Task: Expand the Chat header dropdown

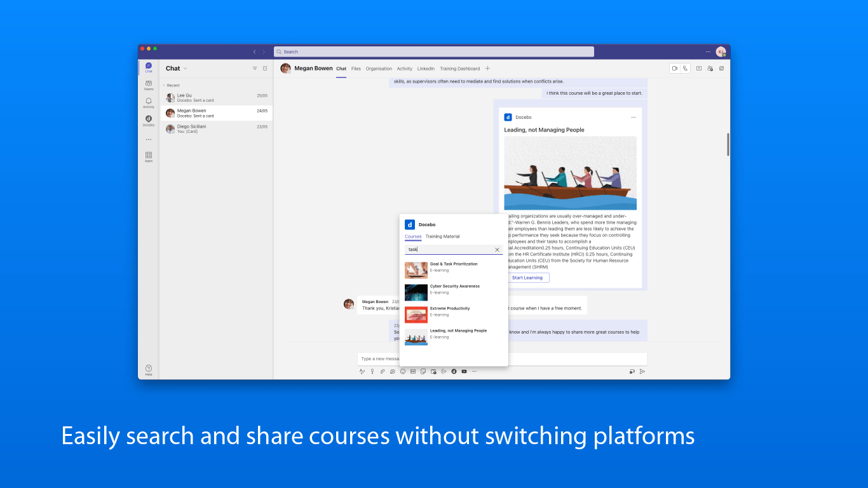Action: pyautogui.click(x=186, y=69)
